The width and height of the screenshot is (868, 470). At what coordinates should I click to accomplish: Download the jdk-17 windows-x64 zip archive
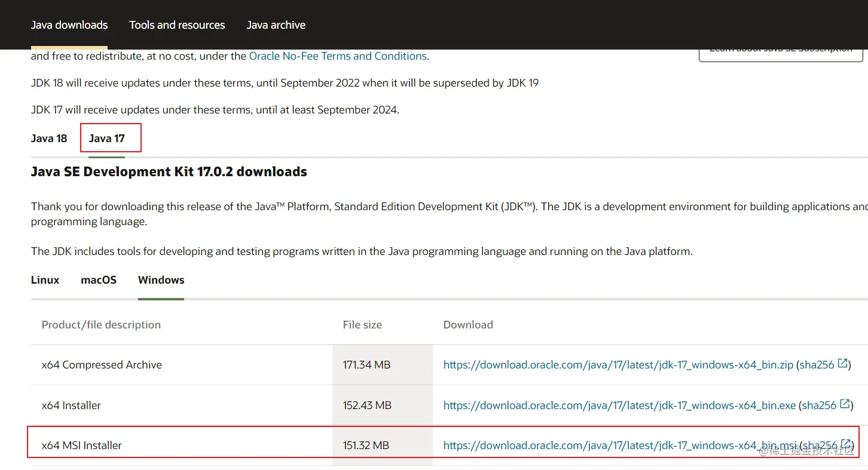[x=618, y=365]
